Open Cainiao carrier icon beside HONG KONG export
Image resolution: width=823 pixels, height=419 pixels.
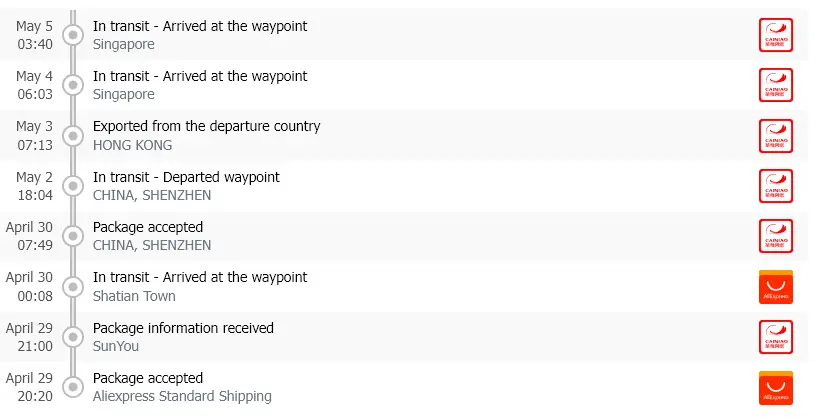coord(775,135)
